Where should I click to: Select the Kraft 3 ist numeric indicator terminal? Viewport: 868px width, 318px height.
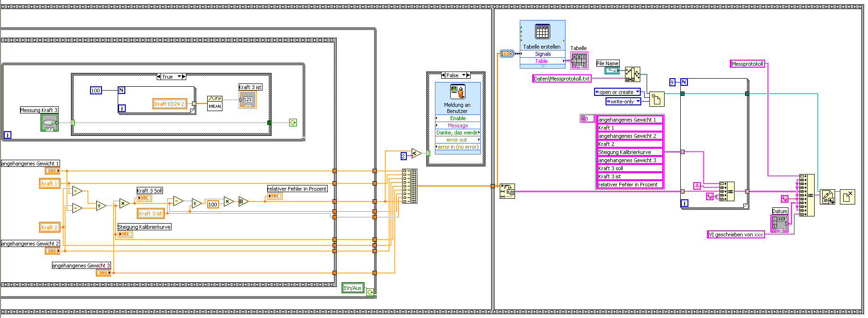[247, 100]
